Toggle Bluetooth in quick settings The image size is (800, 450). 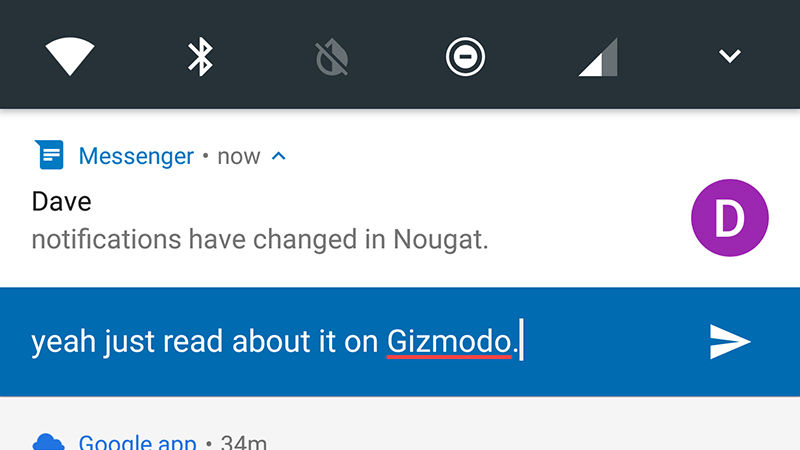(201, 56)
